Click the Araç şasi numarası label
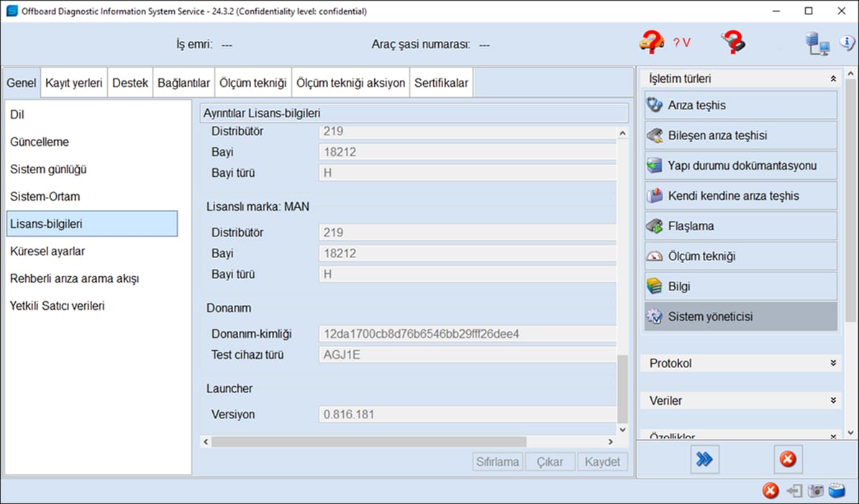This screenshot has height=504, width=859. [x=421, y=45]
